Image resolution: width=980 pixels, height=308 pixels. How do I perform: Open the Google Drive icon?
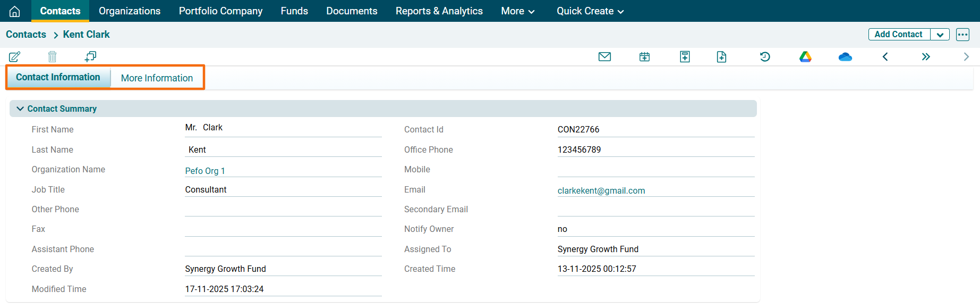tap(805, 57)
